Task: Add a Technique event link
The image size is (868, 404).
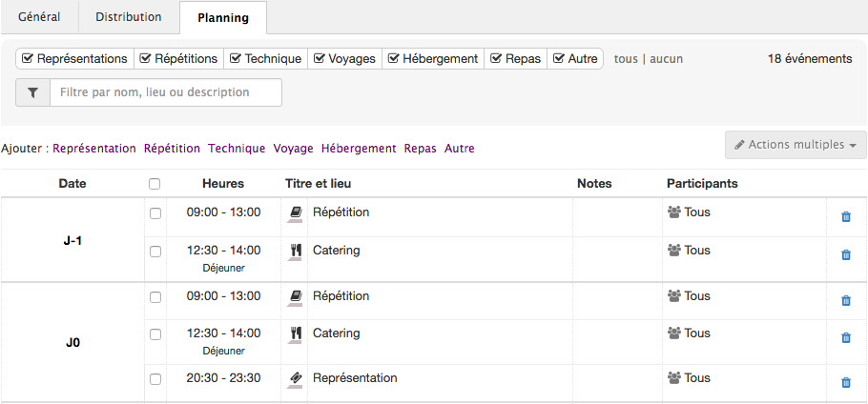Action: 237,149
